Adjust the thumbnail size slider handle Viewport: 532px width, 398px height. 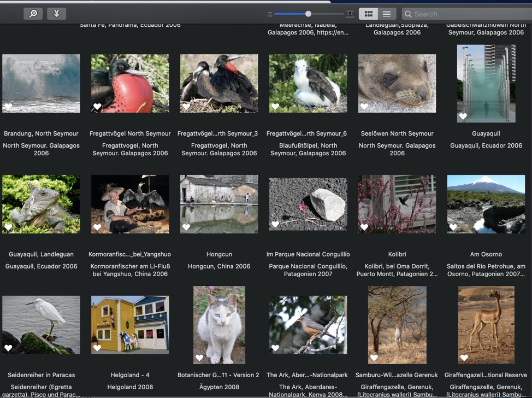click(x=308, y=14)
